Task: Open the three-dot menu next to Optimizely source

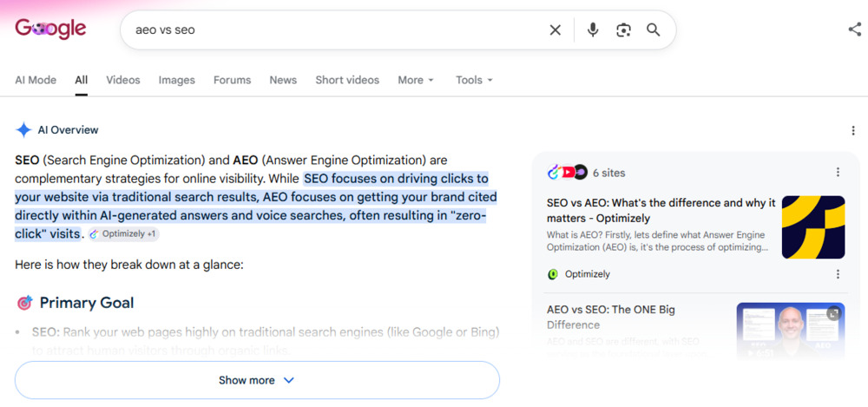Action: coord(838,274)
